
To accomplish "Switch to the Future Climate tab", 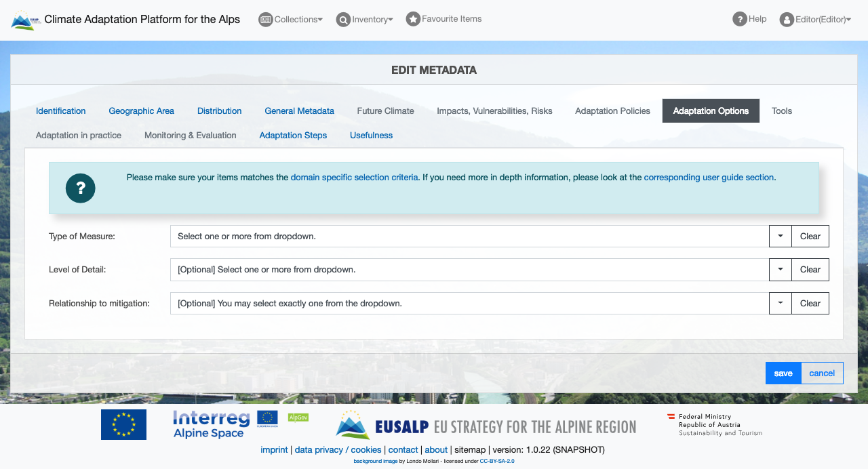I will [x=385, y=110].
